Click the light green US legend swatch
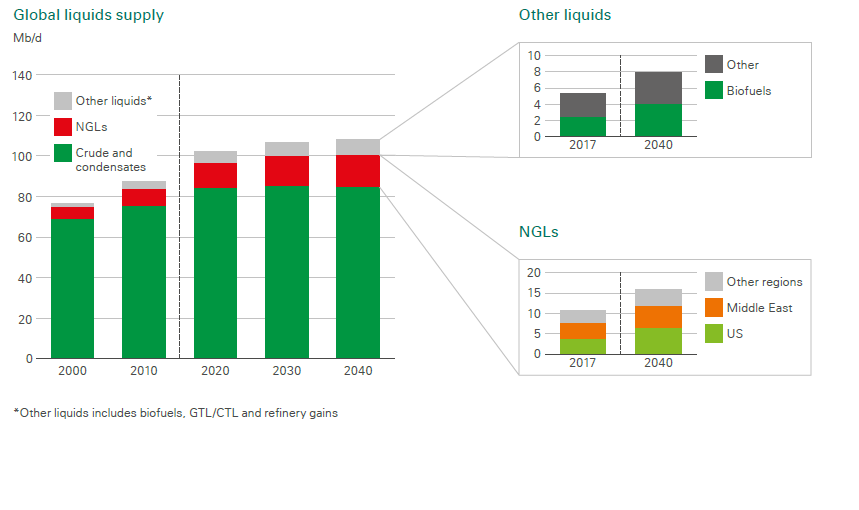 (714, 334)
